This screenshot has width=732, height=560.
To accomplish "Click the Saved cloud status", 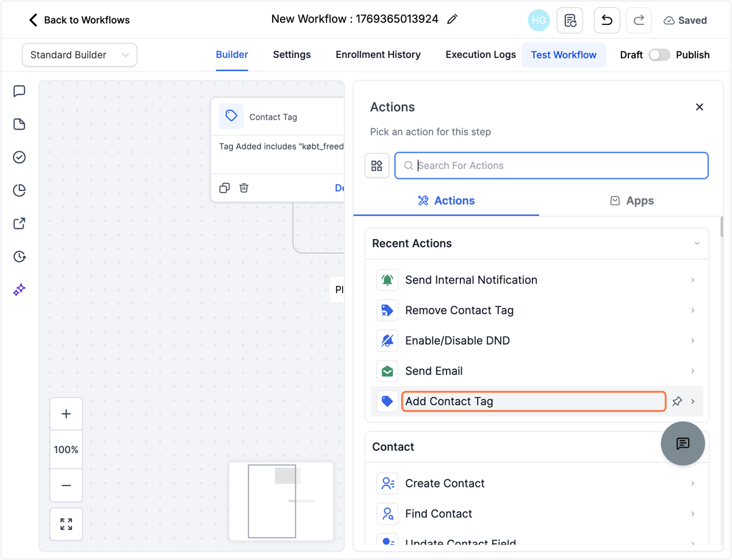I will [685, 20].
